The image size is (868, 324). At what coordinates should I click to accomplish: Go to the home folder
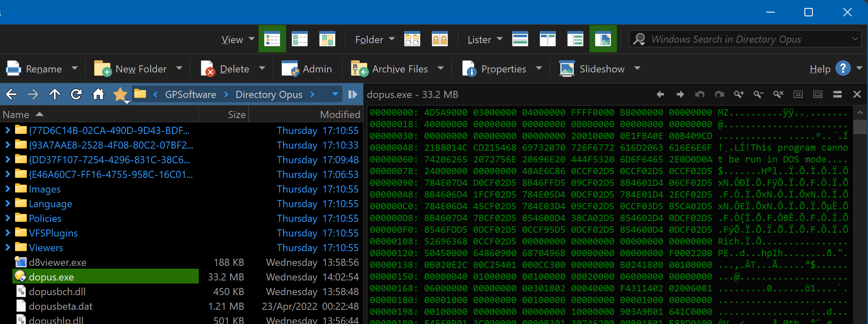[x=98, y=94]
